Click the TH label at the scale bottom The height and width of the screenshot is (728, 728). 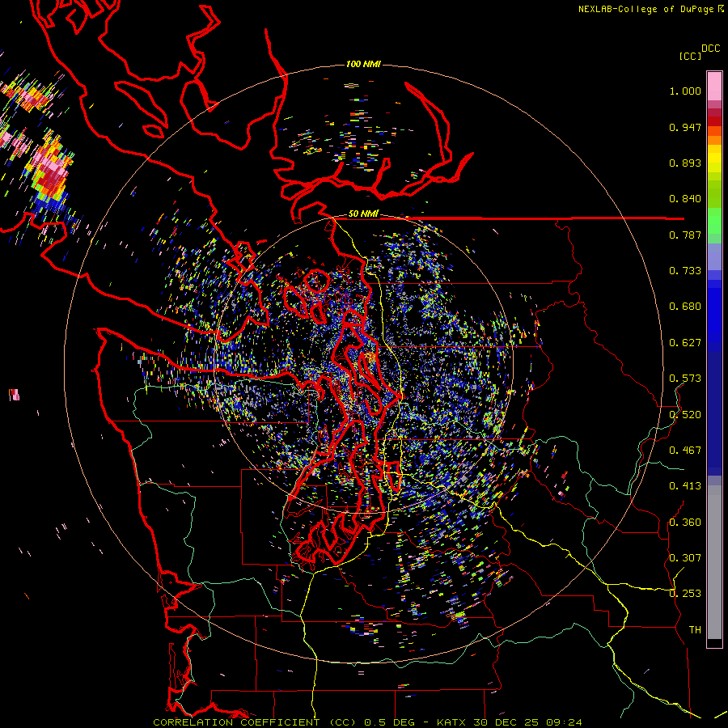click(x=695, y=629)
